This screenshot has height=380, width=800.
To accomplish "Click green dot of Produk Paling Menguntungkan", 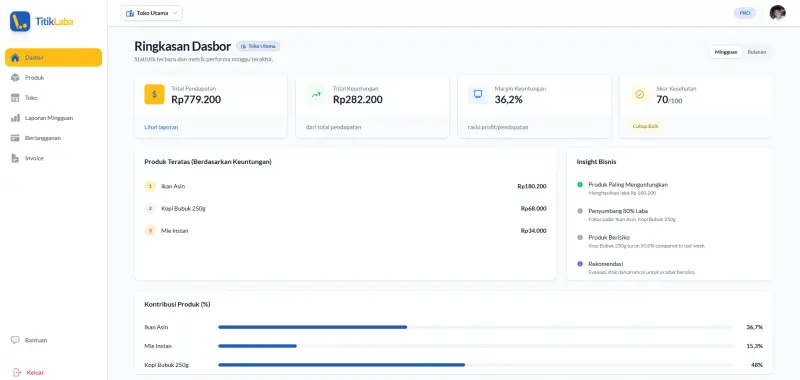I will (580, 185).
